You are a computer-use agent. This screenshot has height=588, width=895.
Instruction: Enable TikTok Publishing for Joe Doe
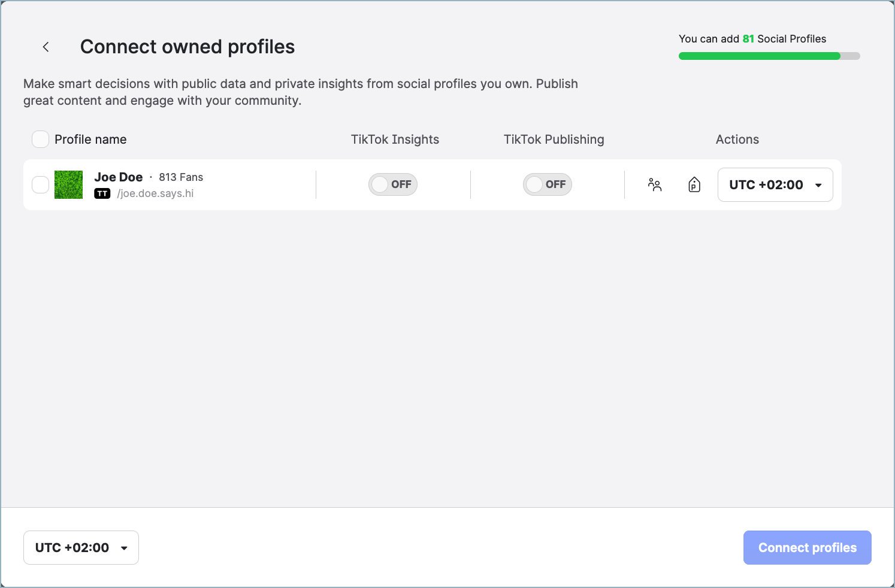(x=547, y=184)
